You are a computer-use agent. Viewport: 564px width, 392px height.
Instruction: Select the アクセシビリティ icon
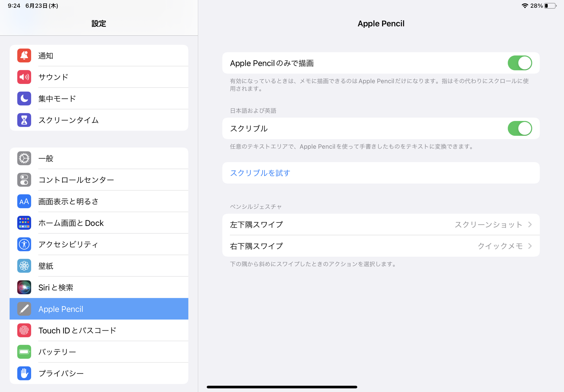click(x=24, y=244)
